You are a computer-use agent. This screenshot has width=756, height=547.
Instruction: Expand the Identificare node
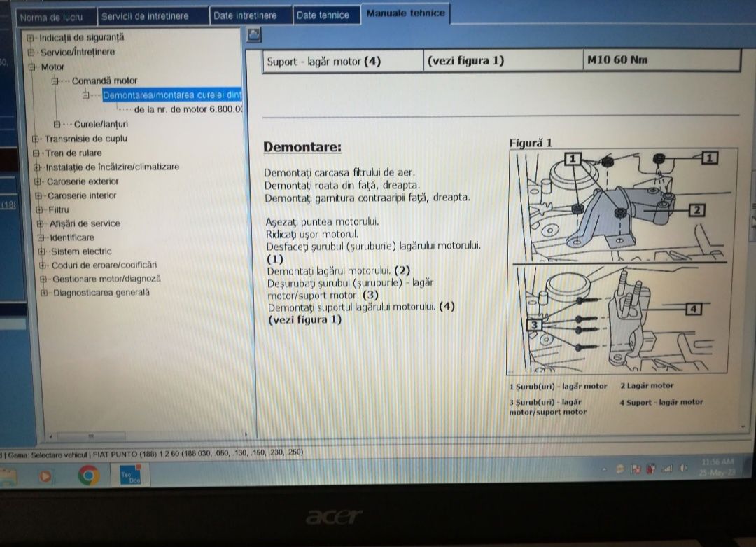[41, 238]
